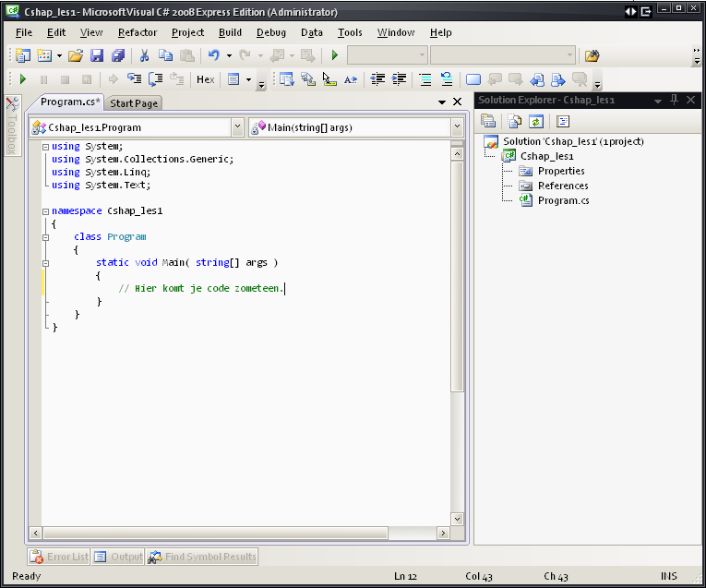This screenshot has height=588, width=706.
Task: Switch to the Start Page tab
Action: (134, 103)
